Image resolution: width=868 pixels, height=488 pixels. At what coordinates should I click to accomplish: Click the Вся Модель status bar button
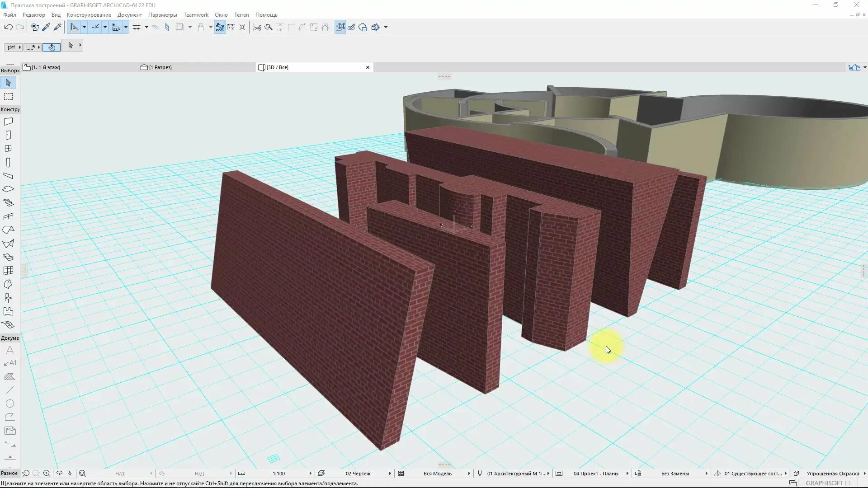[x=437, y=474]
